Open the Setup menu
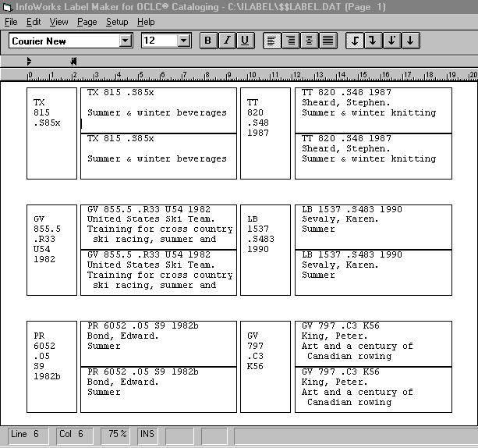This screenshot has width=478, height=448. pyautogui.click(x=117, y=22)
